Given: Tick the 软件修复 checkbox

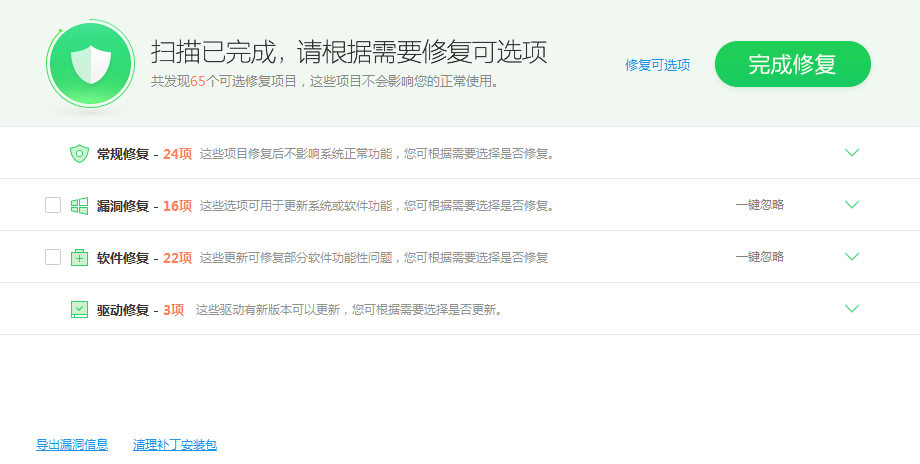Looking at the screenshot, I should coord(53,257).
